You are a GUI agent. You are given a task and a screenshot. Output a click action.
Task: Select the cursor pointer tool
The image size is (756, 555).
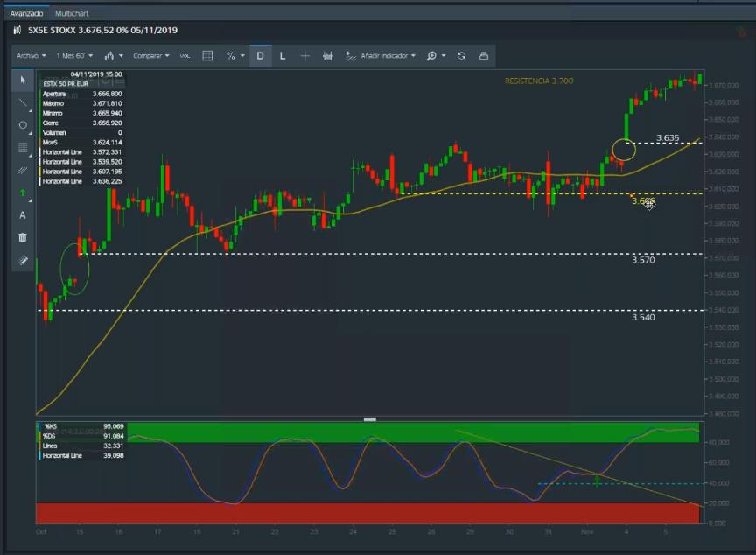[x=23, y=80]
